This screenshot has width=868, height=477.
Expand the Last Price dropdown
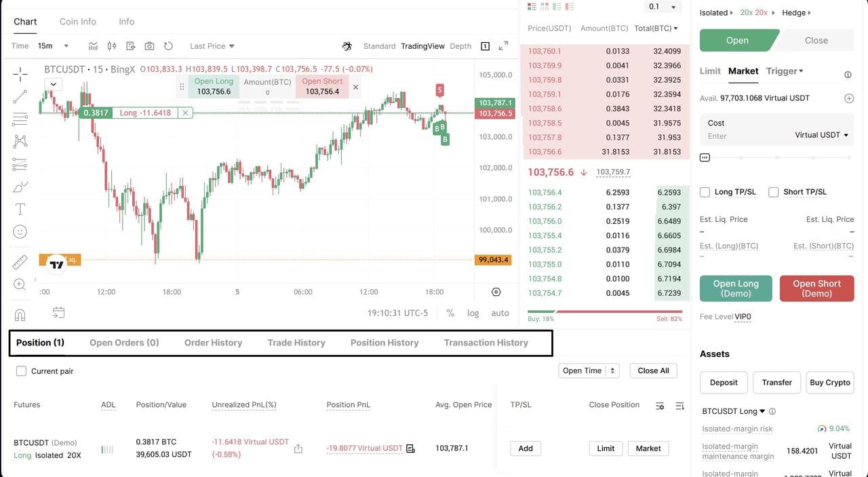pos(212,46)
